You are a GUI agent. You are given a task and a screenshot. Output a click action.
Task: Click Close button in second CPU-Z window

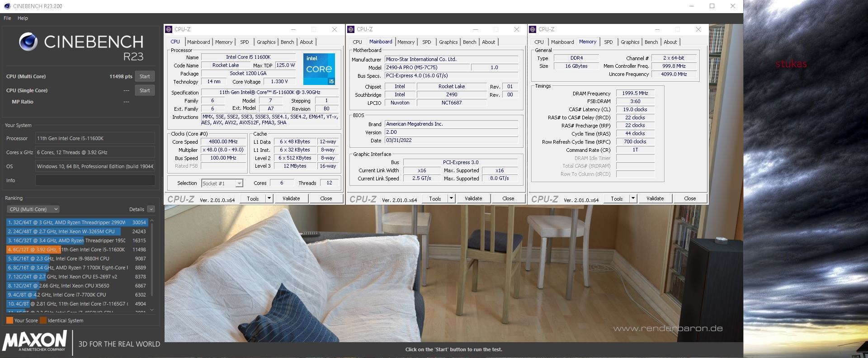[x=508, y=198]
